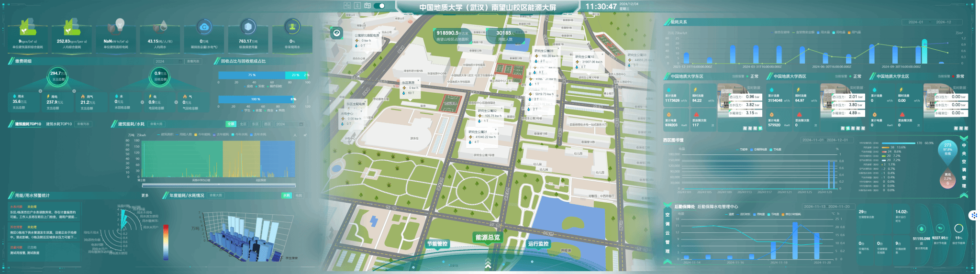Open the 西区图书馆 date range picker
This screenshot has height=274, width=980.
pyautogui.click(x=825, y=140)
